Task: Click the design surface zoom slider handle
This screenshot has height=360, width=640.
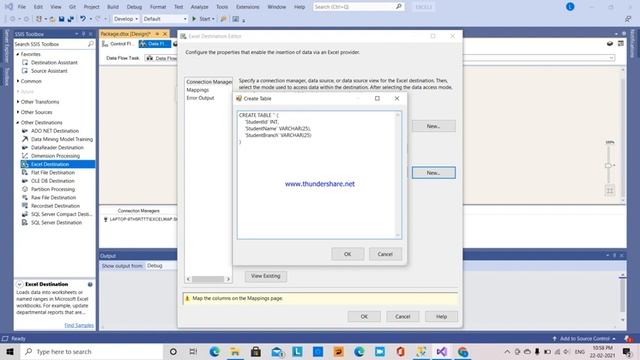Action: pyautogui.click(x=608, y=165)
